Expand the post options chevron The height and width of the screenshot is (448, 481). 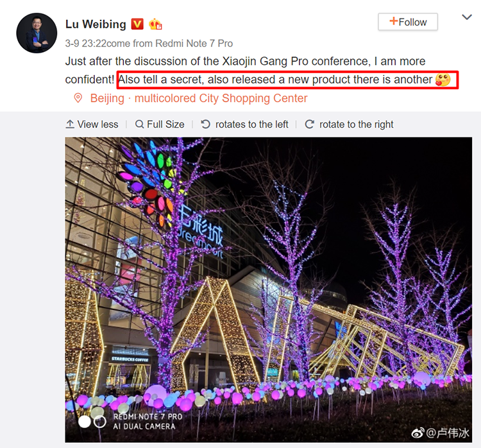(467, 17)
